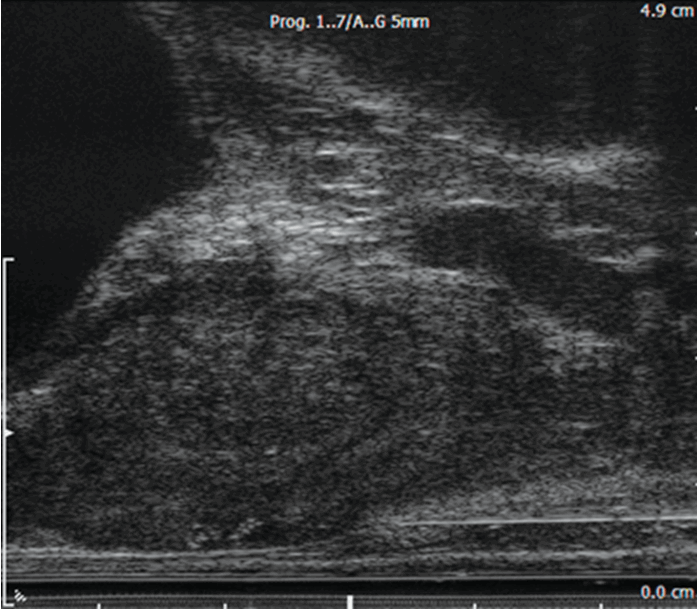698x609 pixels.
Task: Click the first left tick on bottom ruler
Action: point(100,605)
